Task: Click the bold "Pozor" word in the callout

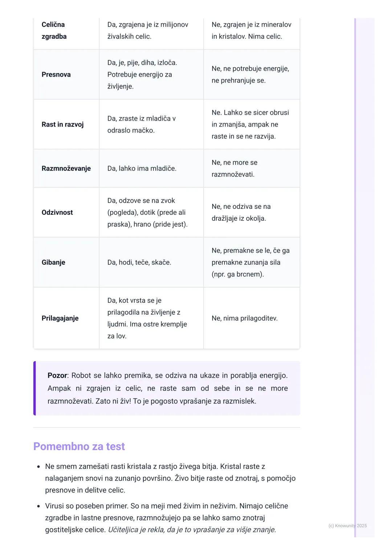Action: (57, 376)
